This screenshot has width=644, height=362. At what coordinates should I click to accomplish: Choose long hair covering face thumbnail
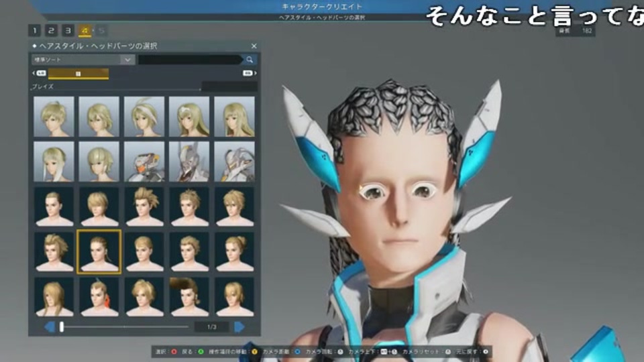tap(54, 297)
